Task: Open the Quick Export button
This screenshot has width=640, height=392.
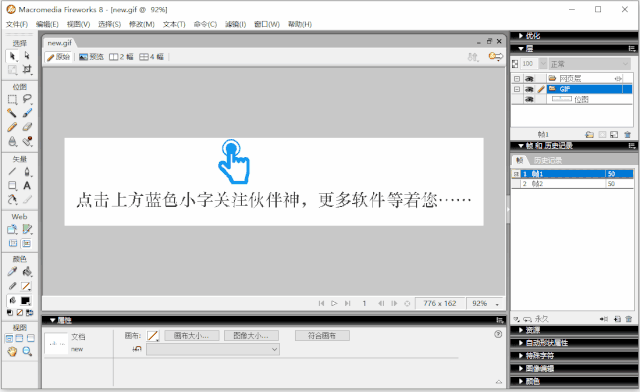Action: [496, 56]
